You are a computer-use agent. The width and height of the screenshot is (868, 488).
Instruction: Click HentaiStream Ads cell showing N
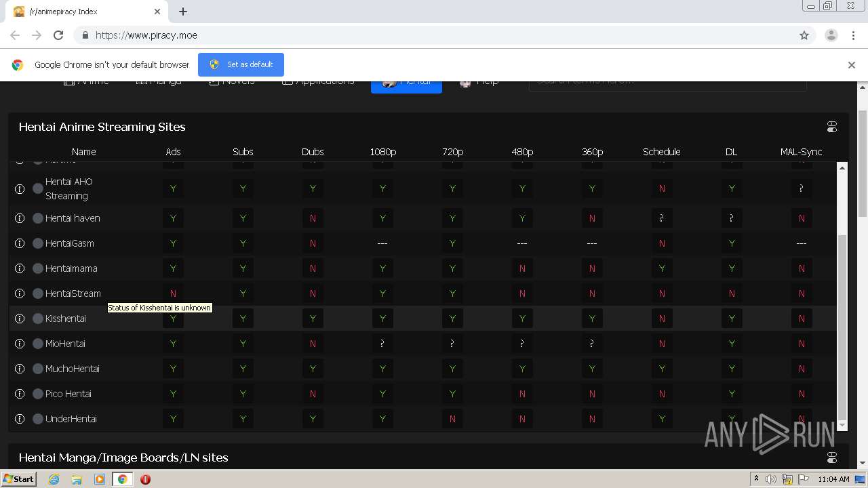click(173, 293)
